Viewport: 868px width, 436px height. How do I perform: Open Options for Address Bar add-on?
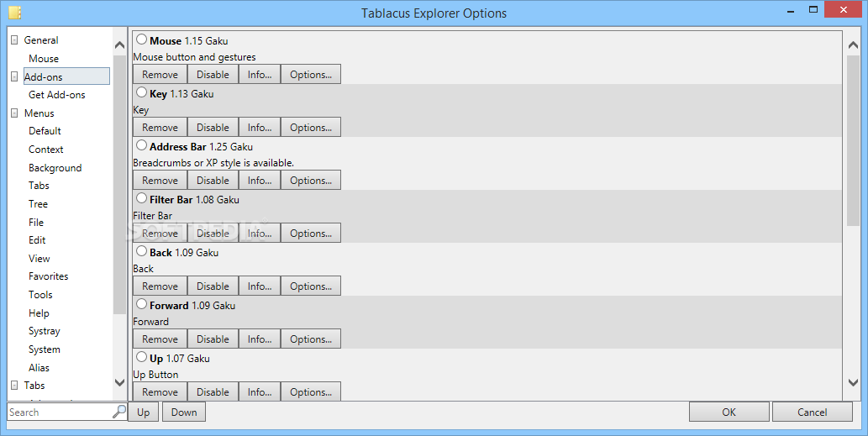click(311, 181)
